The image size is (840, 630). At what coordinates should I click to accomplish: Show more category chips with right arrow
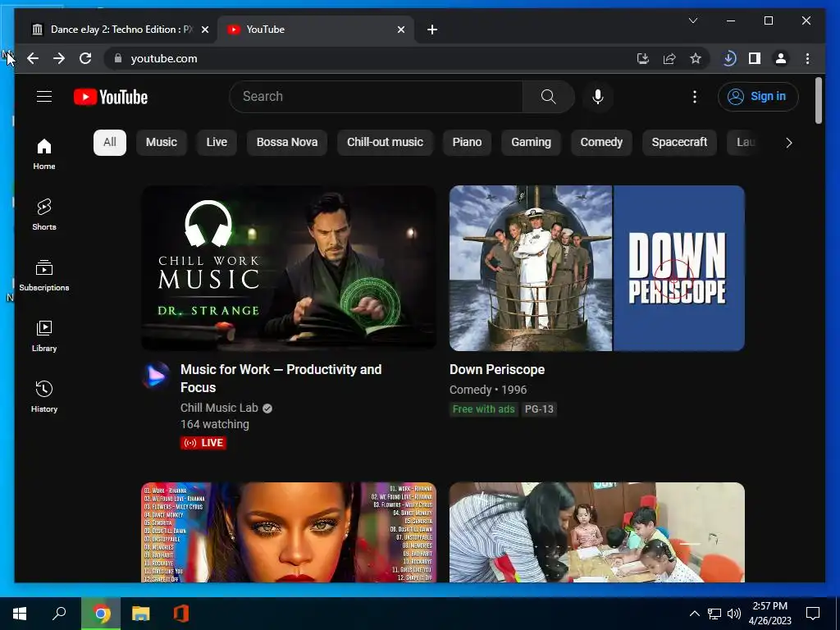coord(788,143)
